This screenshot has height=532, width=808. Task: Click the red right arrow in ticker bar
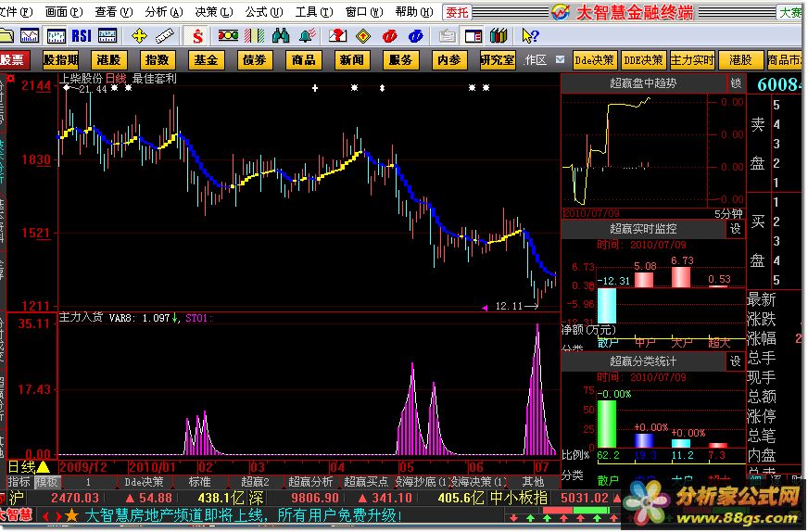[58, 515]
